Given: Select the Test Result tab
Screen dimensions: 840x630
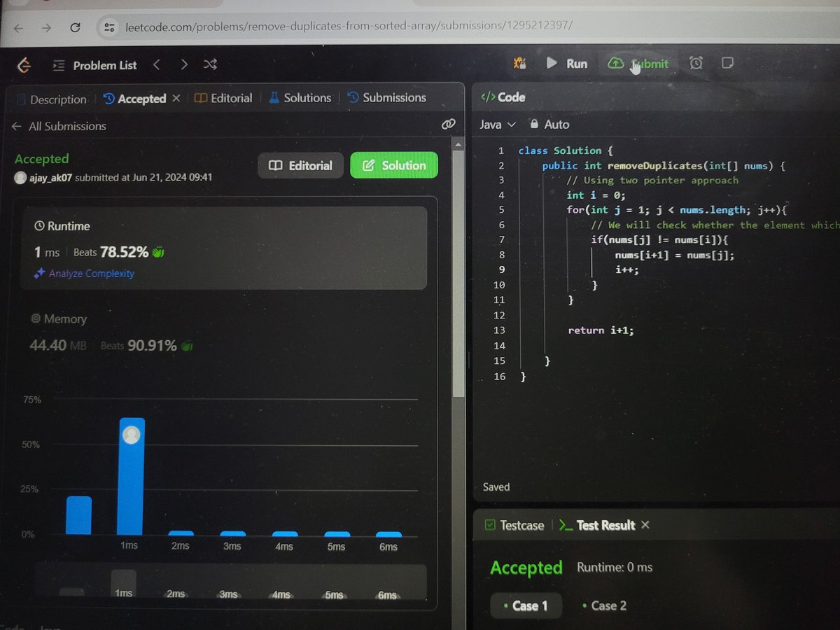Looking at the screenshot, I should [x=597, y=525].
